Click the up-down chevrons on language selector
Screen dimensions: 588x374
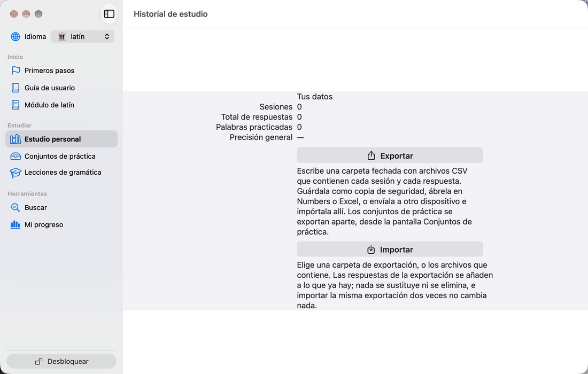107,36
